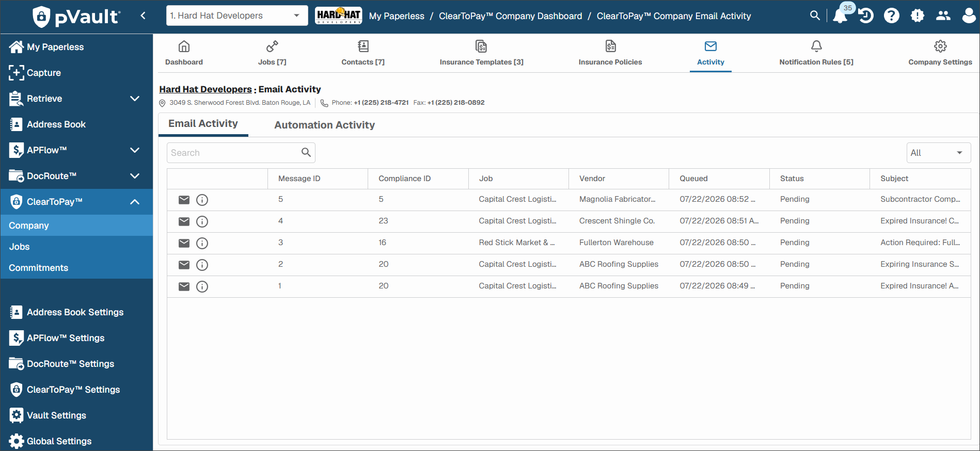Screen dimensions: 980x451
Task: Select Jobs under ClearToPay
Action: click(x=76, y=247)
